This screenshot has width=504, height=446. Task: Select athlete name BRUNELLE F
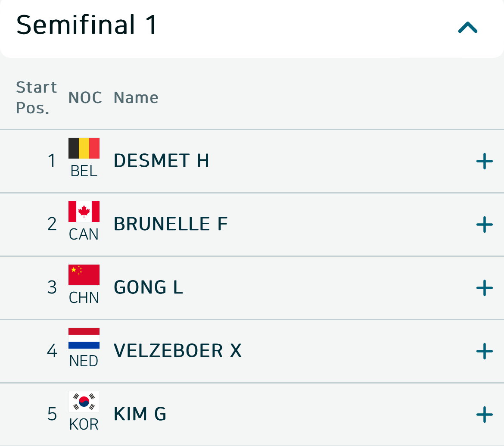tap(171, 225)
